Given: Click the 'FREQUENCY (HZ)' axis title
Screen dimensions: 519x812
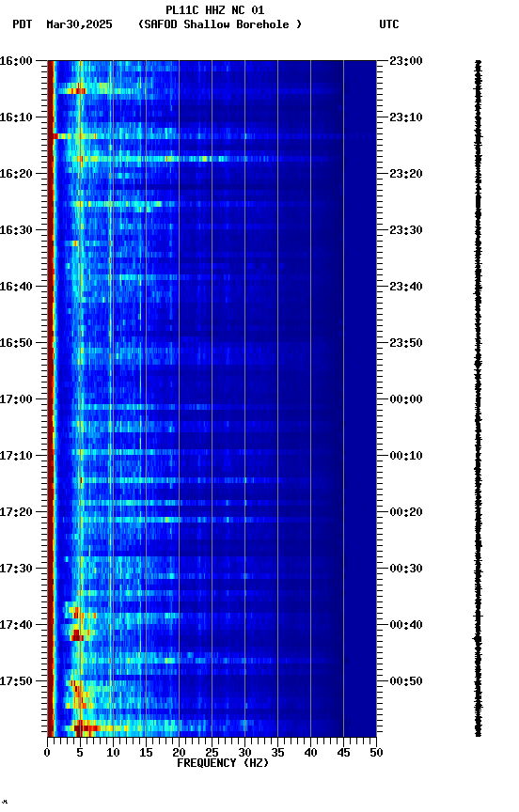Looking at the screenshot, I should tap(223, 763).
